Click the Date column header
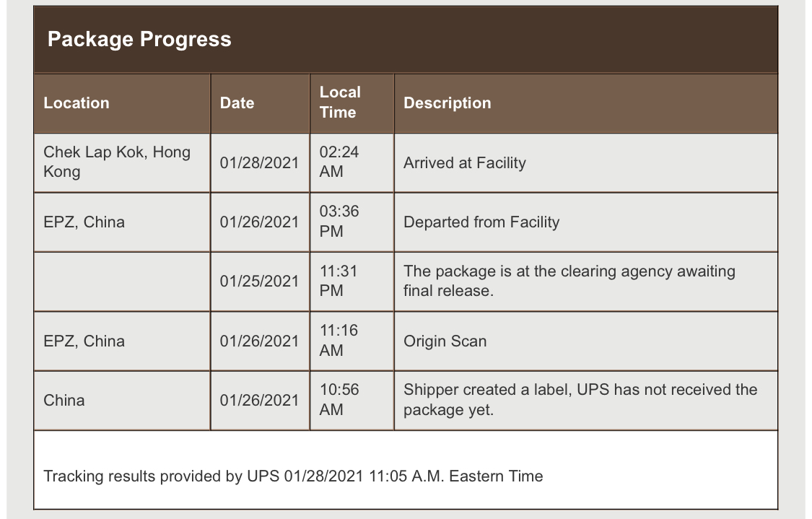 237,103
